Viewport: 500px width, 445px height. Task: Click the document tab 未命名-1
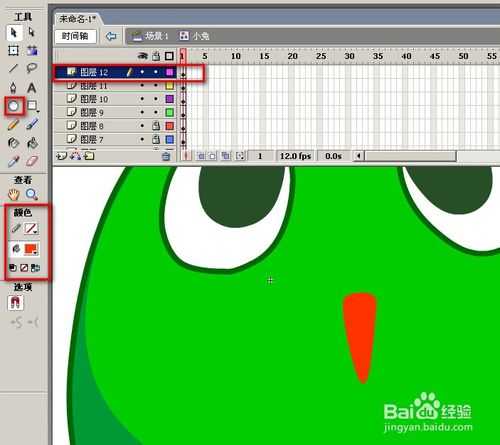[77, 19]
